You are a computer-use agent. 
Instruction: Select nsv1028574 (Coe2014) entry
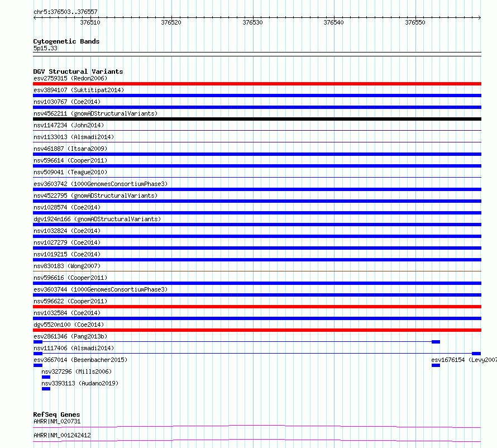(x=67, y=207)
